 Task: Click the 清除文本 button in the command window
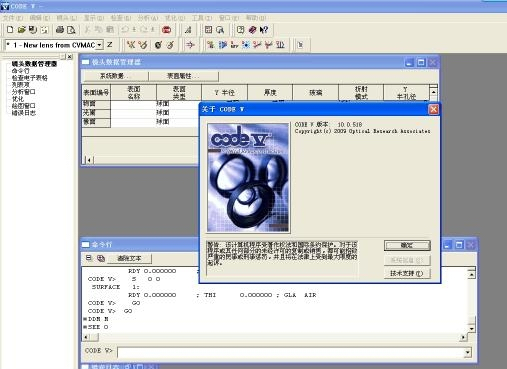coord(129,258)
